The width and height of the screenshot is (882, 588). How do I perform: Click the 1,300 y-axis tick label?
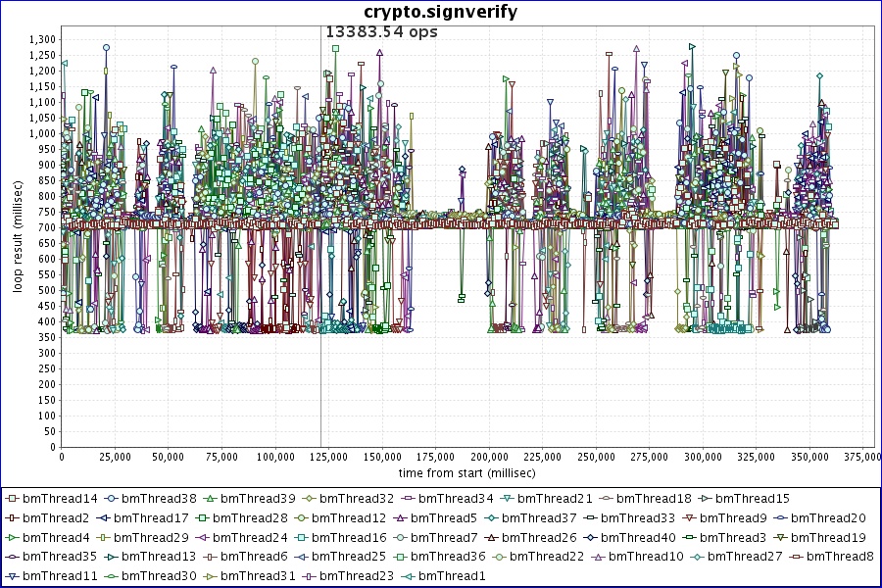(42, 39)
